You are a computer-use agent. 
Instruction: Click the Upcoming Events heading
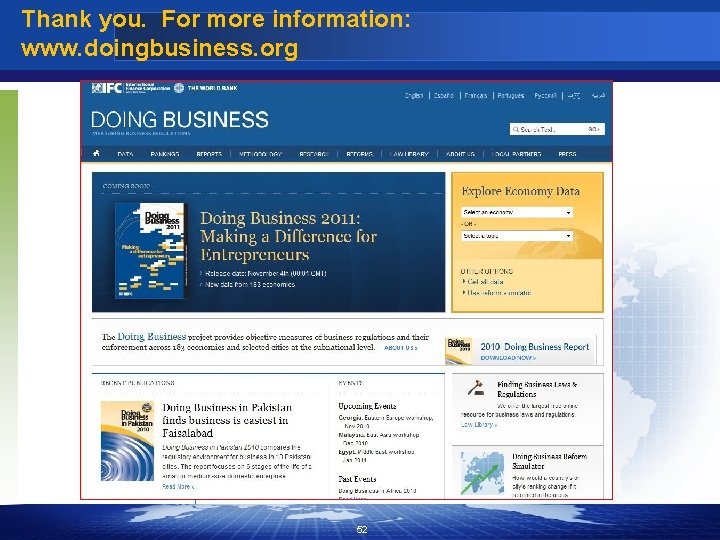[x=367, y=406]
